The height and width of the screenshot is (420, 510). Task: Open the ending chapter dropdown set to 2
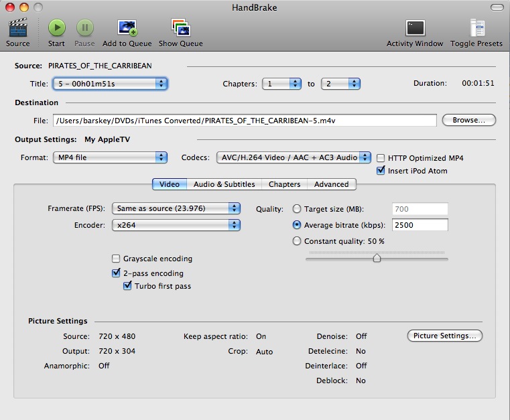[x=340, y=84]
